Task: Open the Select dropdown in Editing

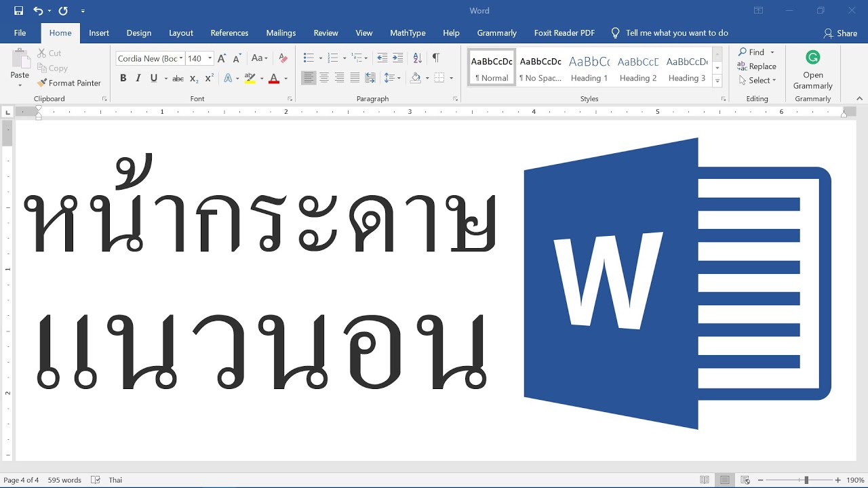Action: click(757, 80)
